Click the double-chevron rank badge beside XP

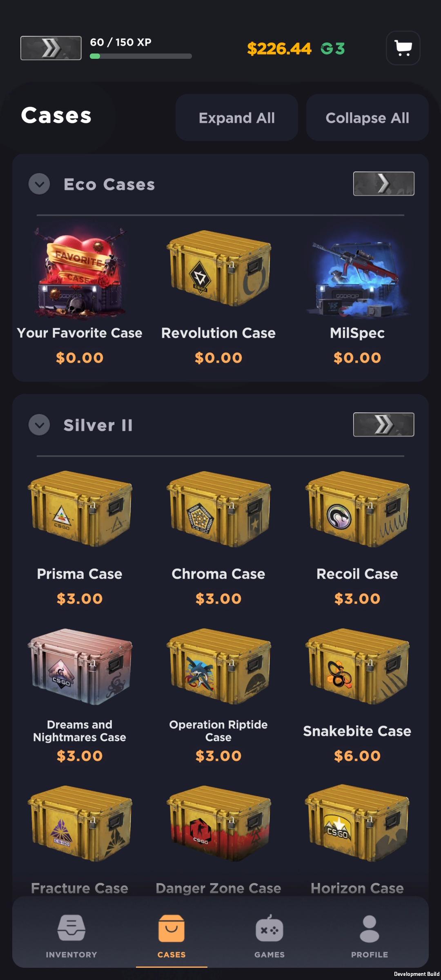point(51,48)
